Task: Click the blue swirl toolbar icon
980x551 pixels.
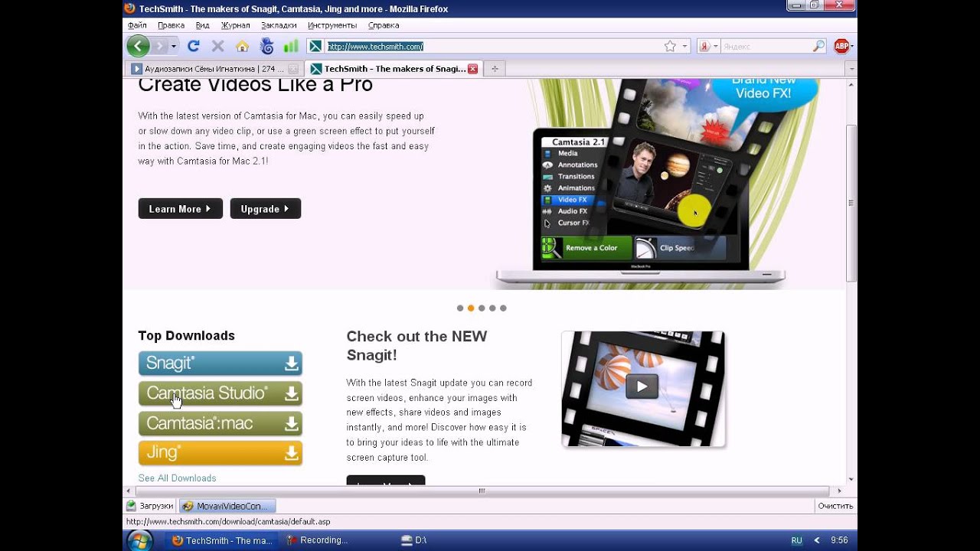Action: tap(266, 46)
